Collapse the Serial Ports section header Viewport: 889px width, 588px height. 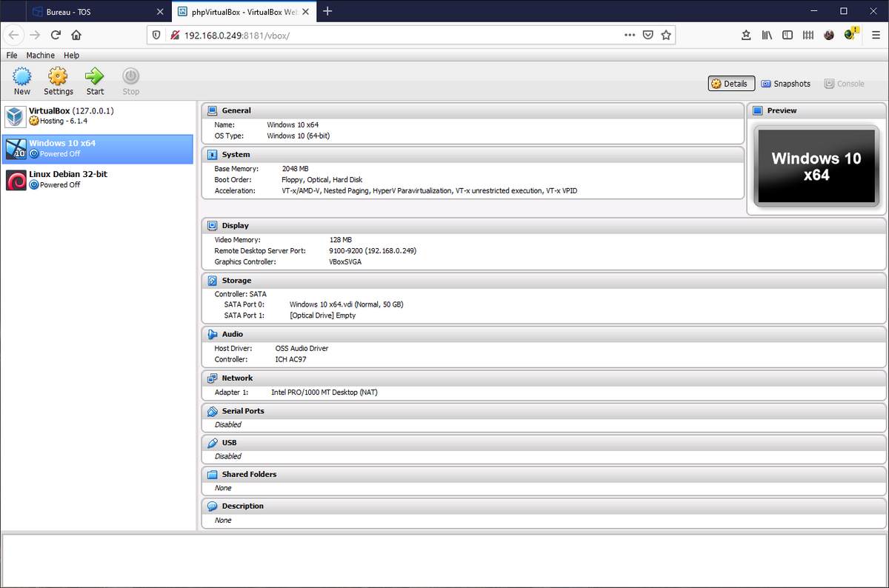[544, 411]
